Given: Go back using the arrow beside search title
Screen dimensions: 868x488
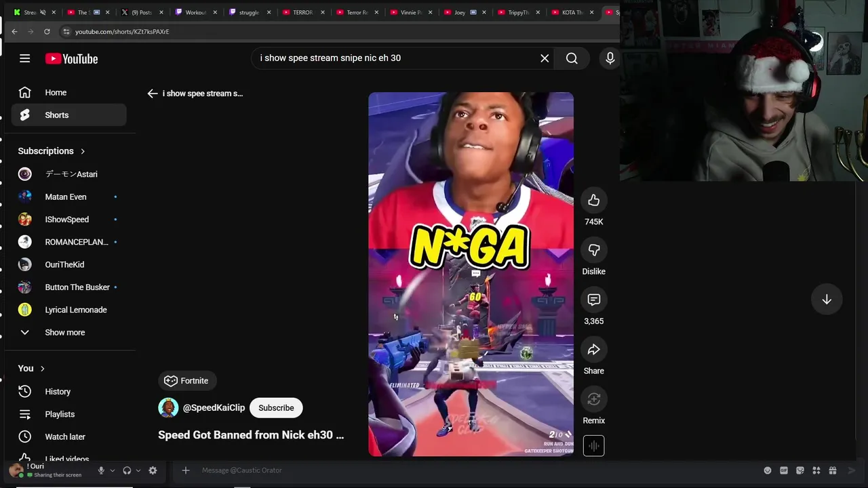Looking at the screenshot, I should tap(153, 94).
